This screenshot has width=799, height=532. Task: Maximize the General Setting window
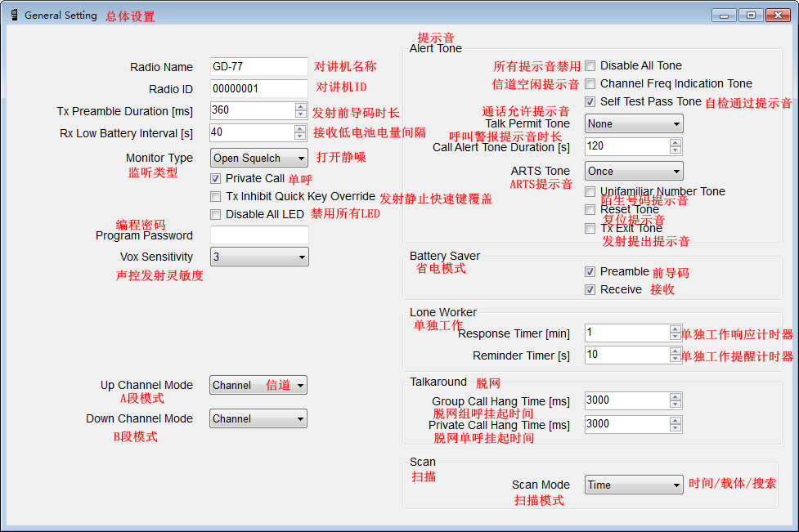pyautogui.click(x=751, y=15)
